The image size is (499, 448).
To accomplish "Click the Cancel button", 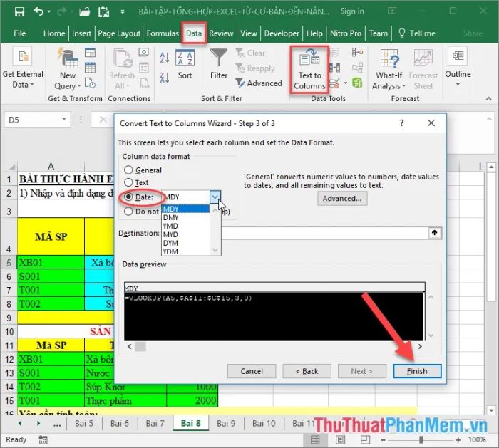I will coord(252,371).
